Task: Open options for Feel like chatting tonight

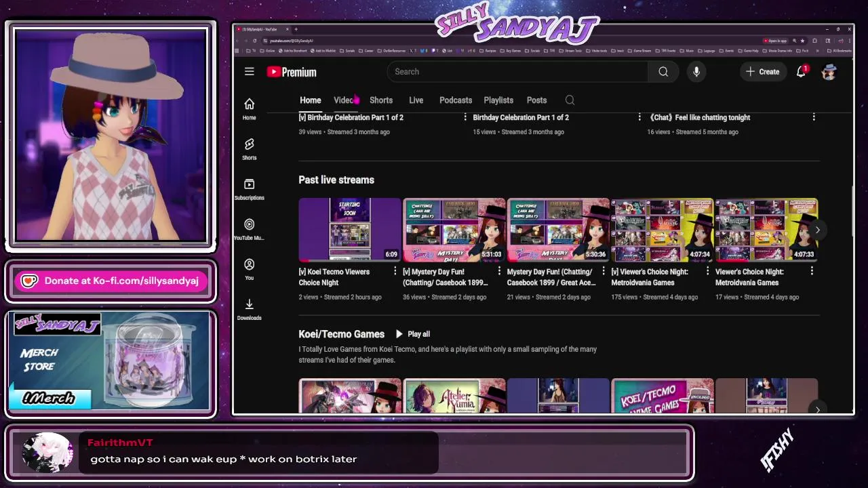Action: tap(814, 117)
